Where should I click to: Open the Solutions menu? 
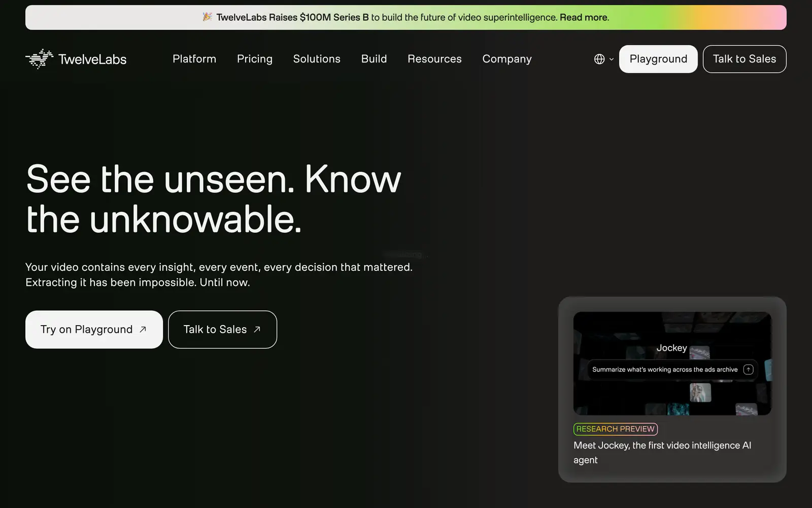[317, 59]
